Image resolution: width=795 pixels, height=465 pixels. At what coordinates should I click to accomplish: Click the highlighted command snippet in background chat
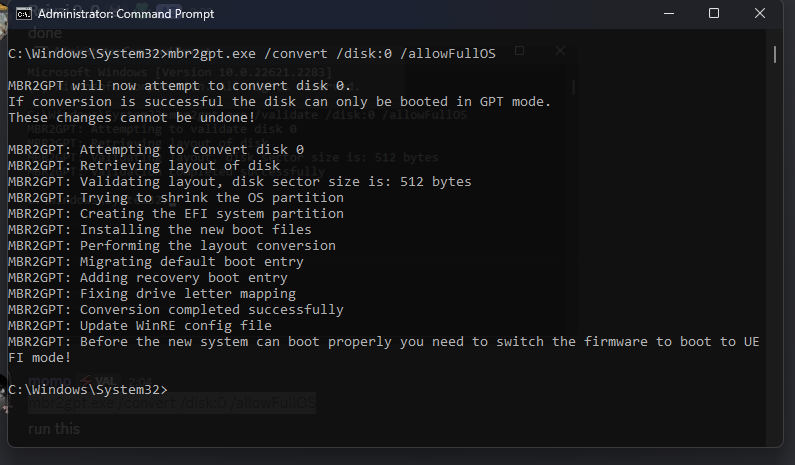tap(172, 404)
